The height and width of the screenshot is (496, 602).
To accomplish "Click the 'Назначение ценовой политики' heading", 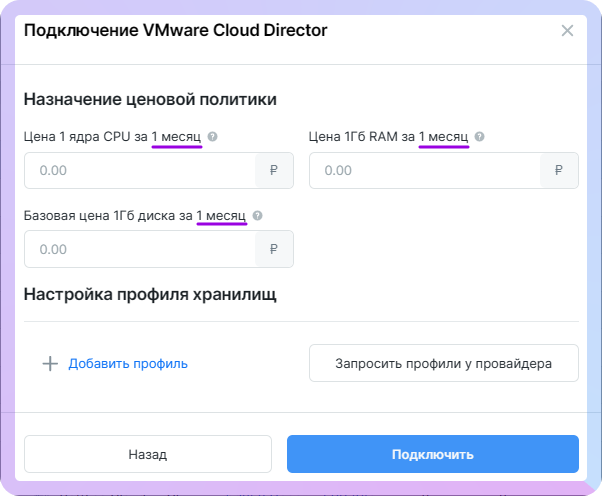I will tap(150, 99).
